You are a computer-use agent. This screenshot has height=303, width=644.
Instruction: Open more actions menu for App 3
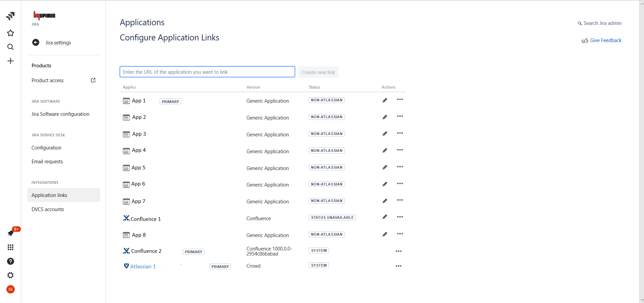pos(400,133)
